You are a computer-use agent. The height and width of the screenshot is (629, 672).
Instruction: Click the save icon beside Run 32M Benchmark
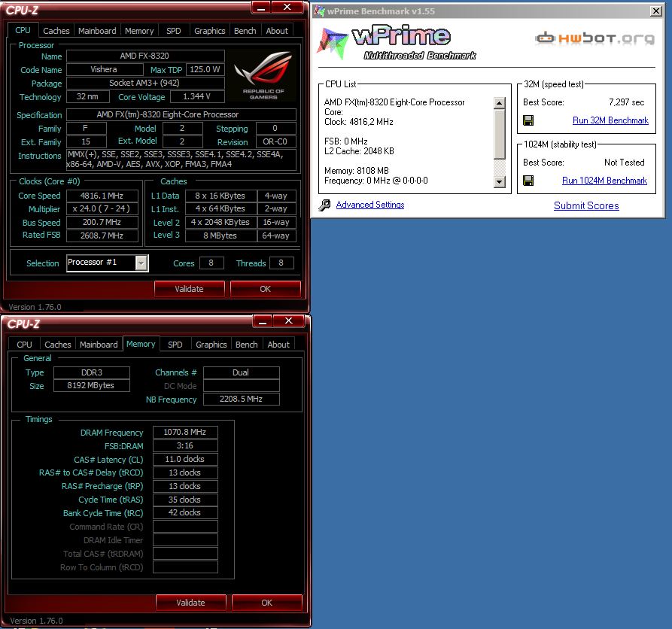click(x=528, y=120)
